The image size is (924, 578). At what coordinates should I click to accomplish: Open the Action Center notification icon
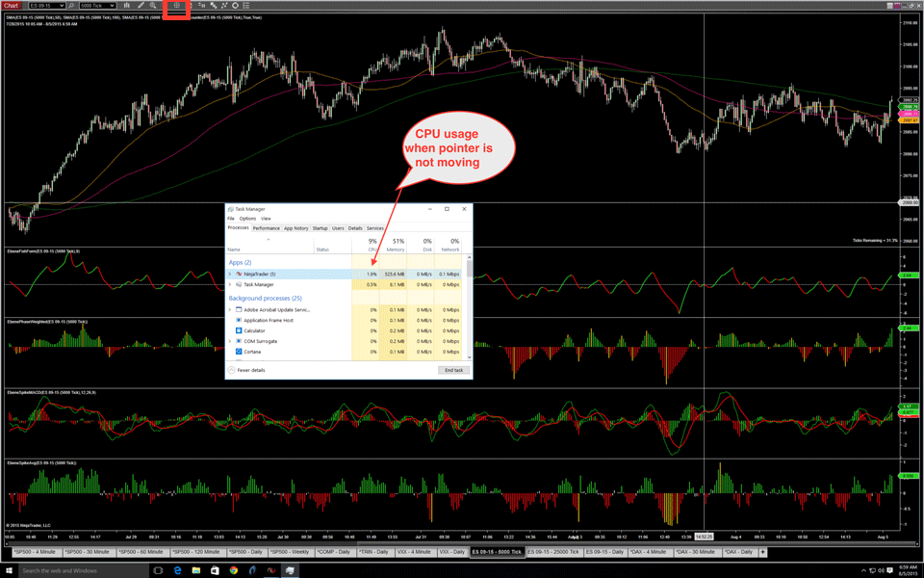[x=891, y=570]
